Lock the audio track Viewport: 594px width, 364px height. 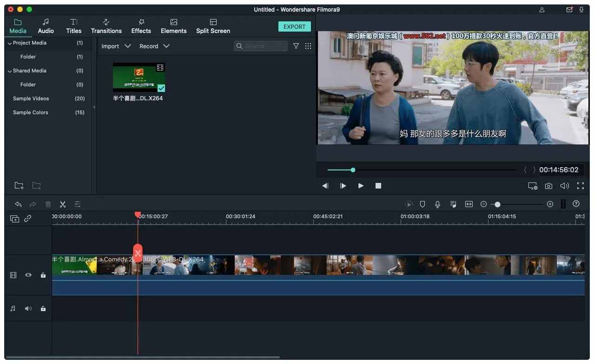tap(43, 308)
